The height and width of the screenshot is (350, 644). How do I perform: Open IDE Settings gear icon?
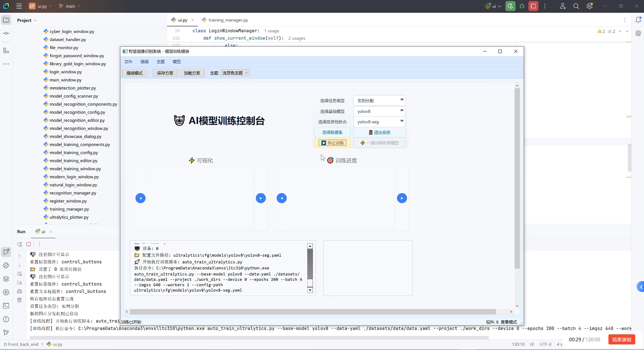coord(590,6)
